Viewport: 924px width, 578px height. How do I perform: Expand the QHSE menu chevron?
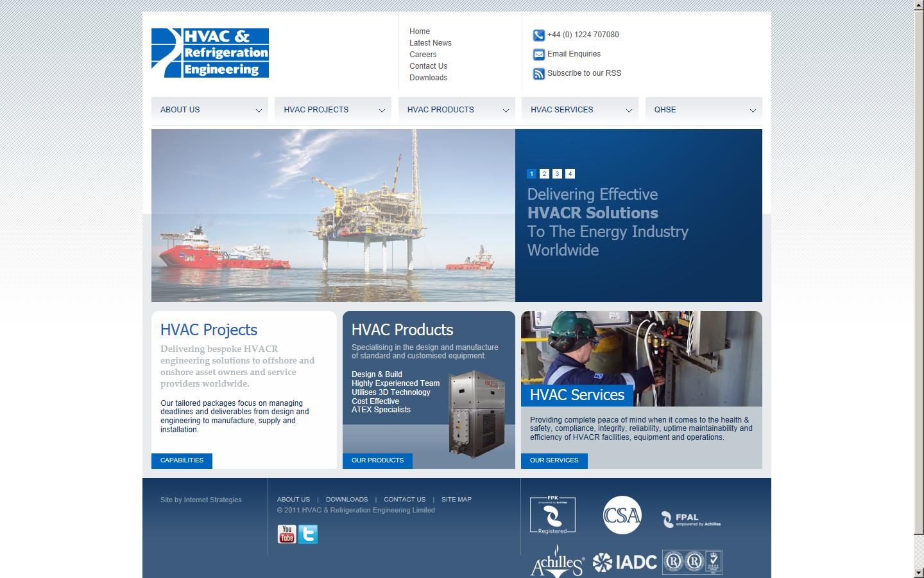(752, 110)
